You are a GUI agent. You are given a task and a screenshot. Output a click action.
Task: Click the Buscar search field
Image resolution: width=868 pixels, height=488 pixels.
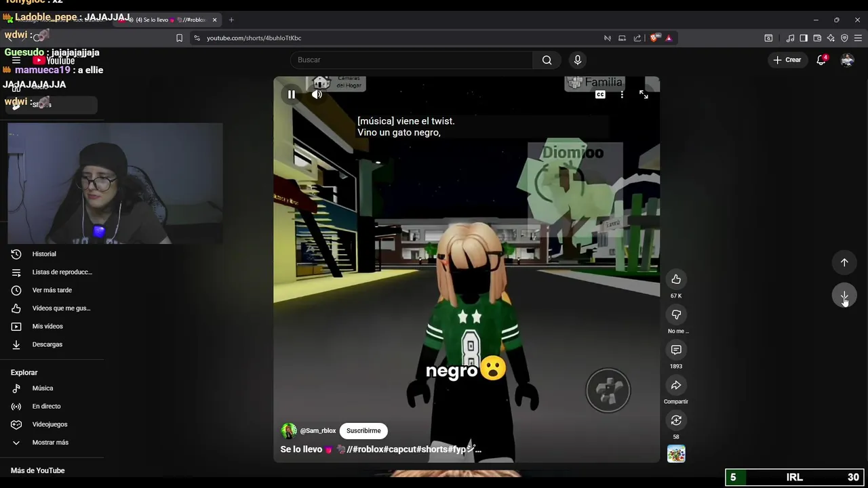[x=412, y=60]
